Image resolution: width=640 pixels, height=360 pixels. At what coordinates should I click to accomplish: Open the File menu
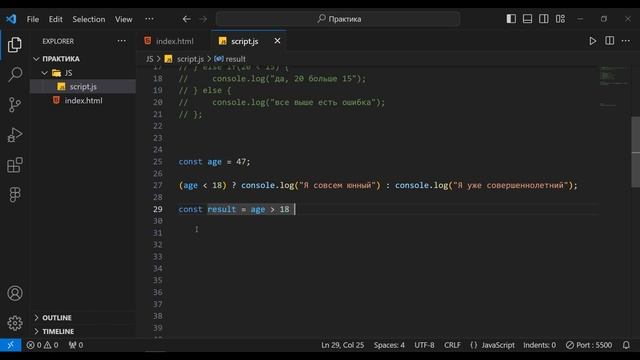click(x=33, y=19)
